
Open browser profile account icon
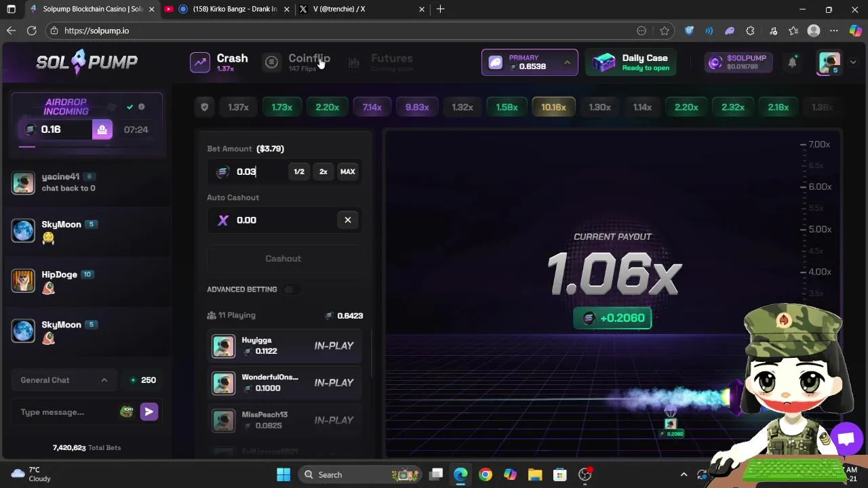click(814, 30)
